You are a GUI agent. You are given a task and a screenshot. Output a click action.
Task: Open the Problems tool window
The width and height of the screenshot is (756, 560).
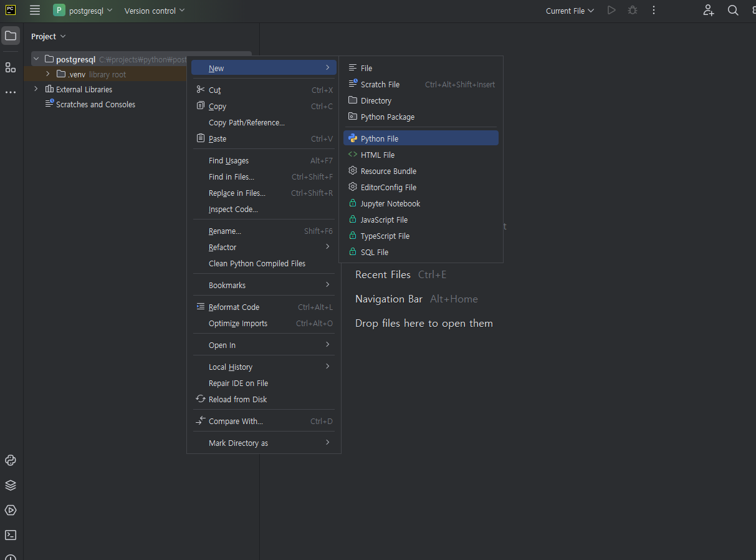tap(11, 557)
